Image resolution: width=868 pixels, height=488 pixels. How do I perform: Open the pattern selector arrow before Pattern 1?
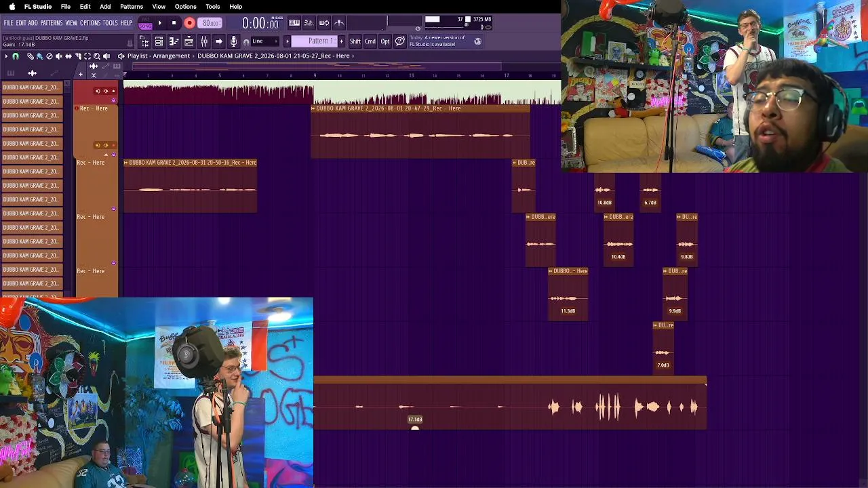click(287, 41)
